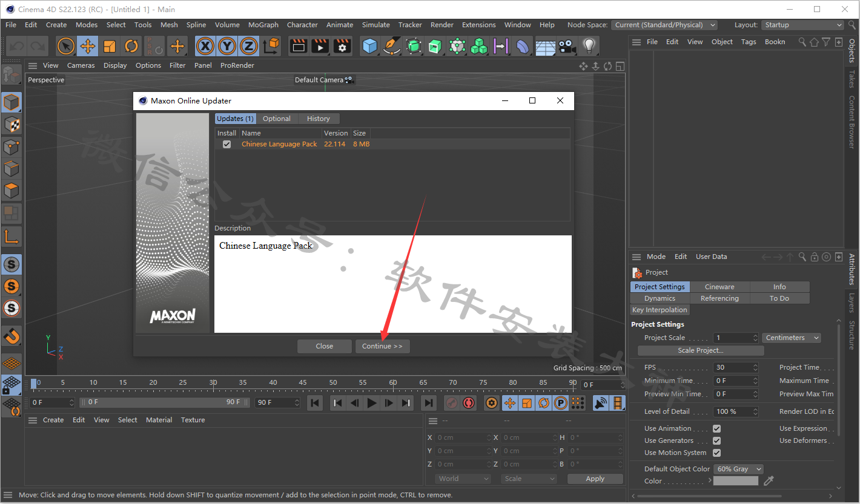The image size is (860, 504).
Task: Click the Record Active Objects button
Action: pyautogui.click(x=452, y=403)
